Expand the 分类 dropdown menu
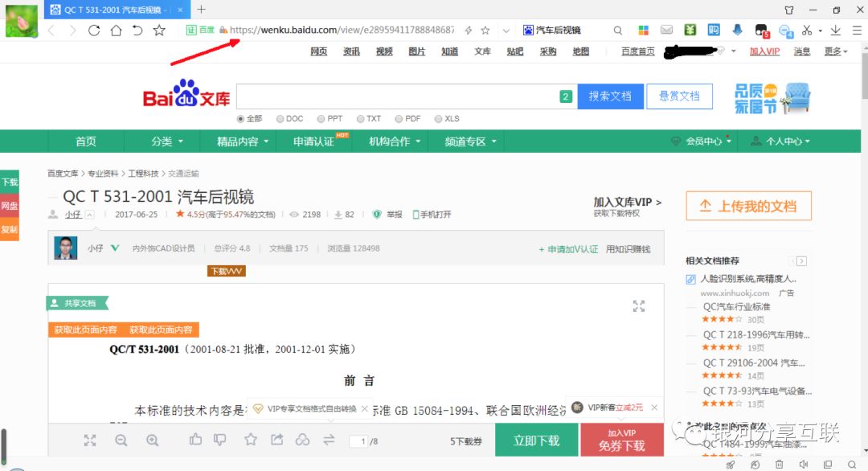Image resolution: width=868 pixels, height=471 pixels. 167,141
